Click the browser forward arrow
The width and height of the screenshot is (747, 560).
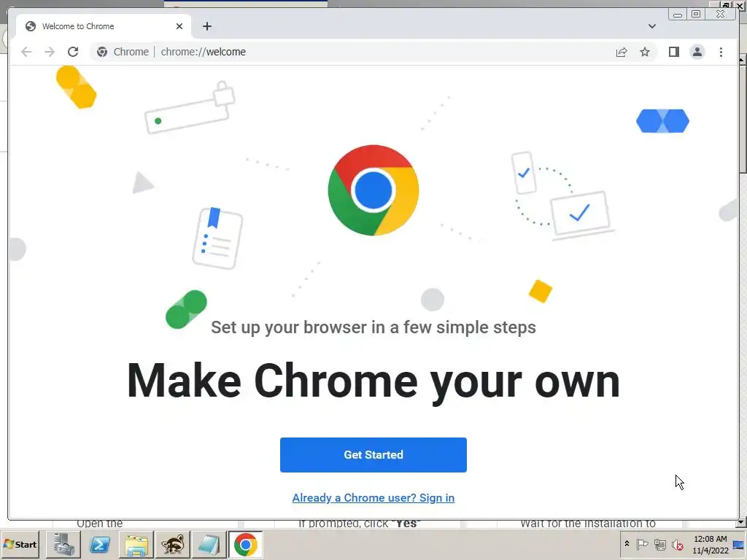[x=50, y=52]
